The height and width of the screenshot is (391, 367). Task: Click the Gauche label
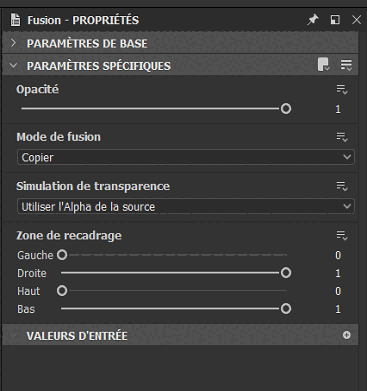(35, 255)
